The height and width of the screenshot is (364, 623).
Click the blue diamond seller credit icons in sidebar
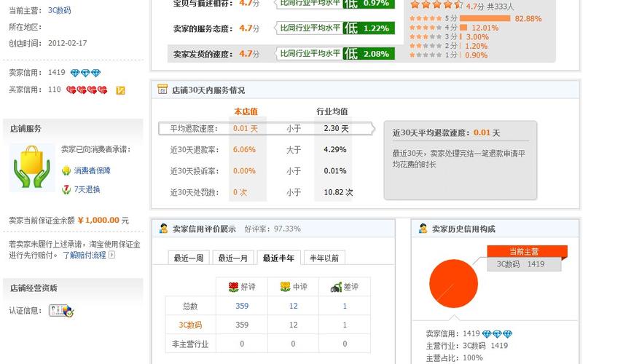[x=85, y=73]
